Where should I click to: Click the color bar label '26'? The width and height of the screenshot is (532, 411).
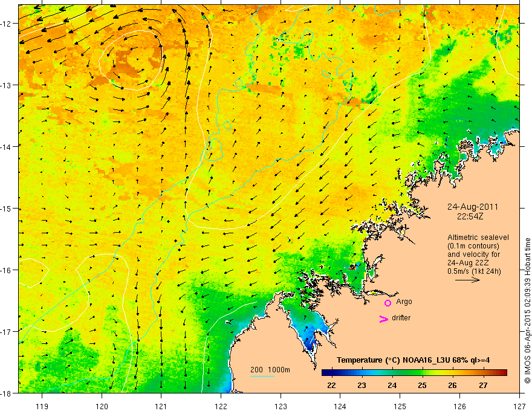[x=452, y=385]
